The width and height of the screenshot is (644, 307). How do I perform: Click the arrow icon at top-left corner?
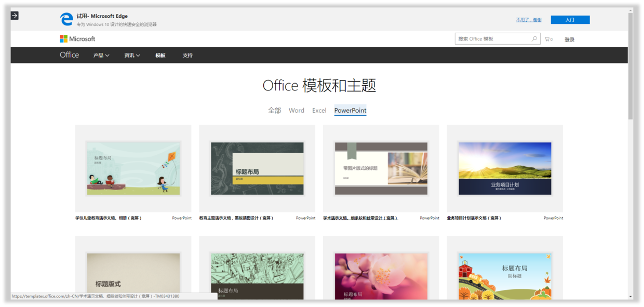(15, 16)
